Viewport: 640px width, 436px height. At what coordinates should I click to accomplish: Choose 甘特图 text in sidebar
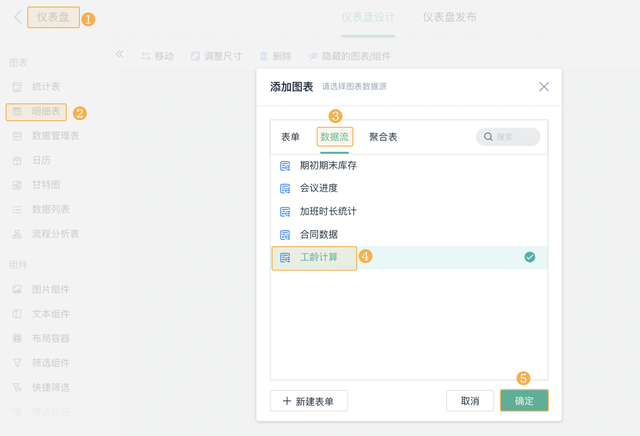click(x=46, y=185)
